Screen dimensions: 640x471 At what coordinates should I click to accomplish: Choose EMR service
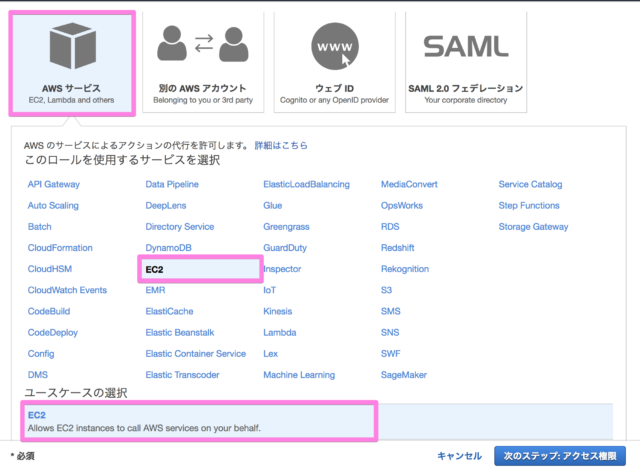tap(156, 290)
